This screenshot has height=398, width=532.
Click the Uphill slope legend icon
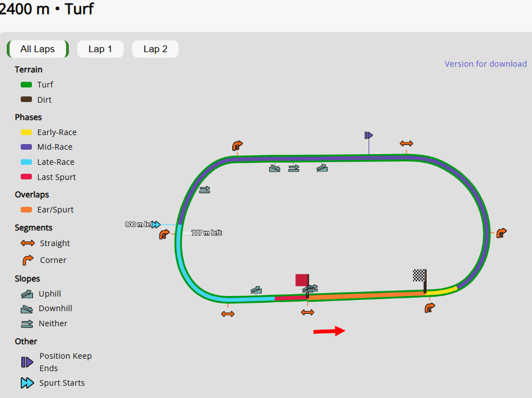(x=27, y=294)
